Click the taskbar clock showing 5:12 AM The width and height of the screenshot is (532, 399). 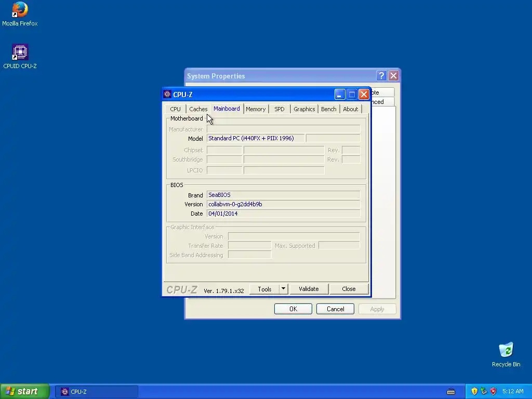tap(513, 392)
